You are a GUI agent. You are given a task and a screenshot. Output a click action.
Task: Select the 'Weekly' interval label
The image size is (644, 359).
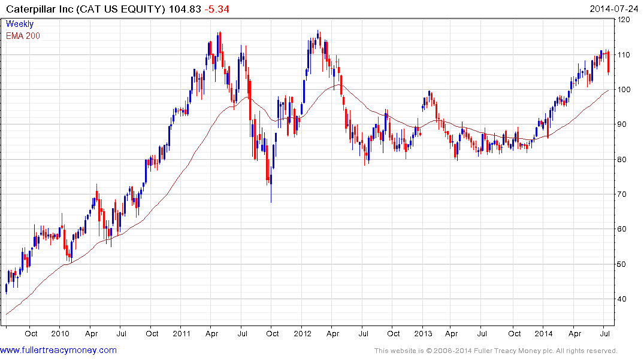(20, 24)
